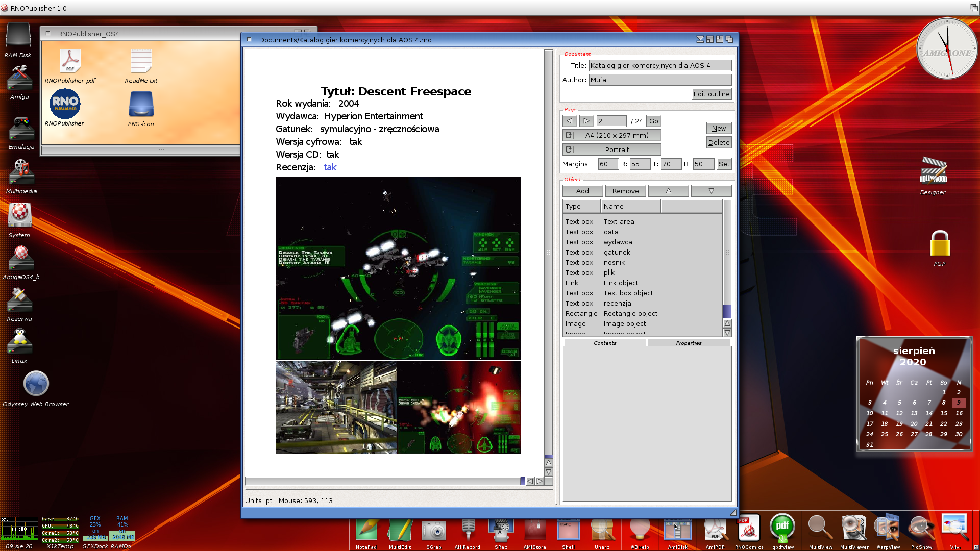Add a new object
The image size is (980, 551).
pyautogui.click(x=582, y=191)
